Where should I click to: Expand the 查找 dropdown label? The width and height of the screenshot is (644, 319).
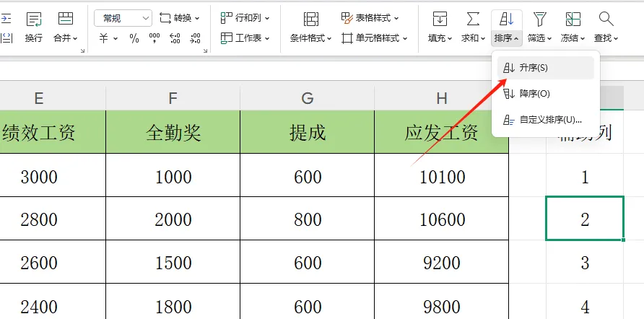click(x=606, y=38)
